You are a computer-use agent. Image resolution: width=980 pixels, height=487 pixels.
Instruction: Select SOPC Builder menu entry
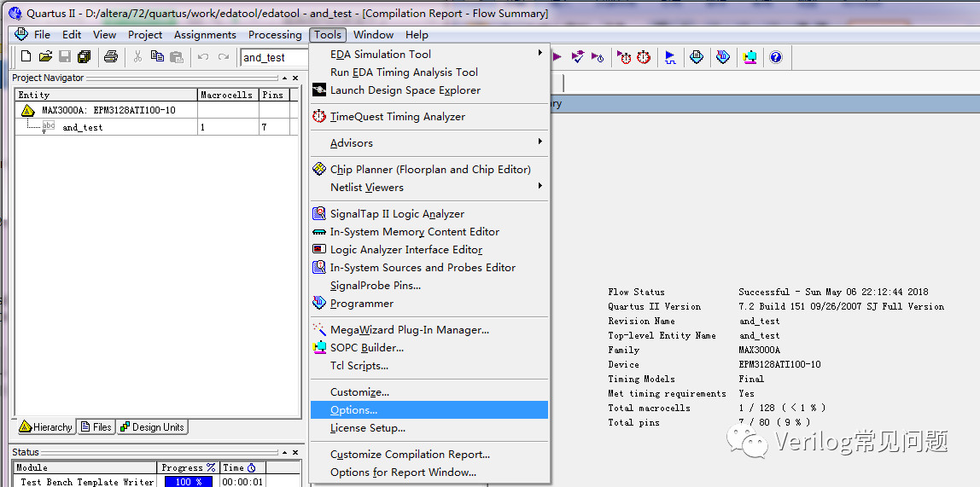(429, 348)
